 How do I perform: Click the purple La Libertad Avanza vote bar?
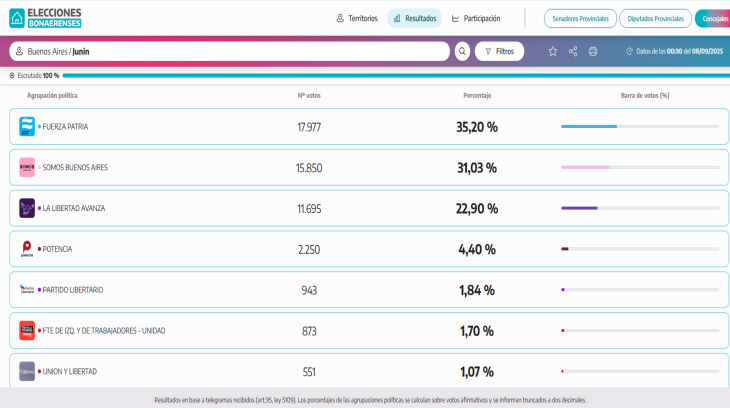579,208
